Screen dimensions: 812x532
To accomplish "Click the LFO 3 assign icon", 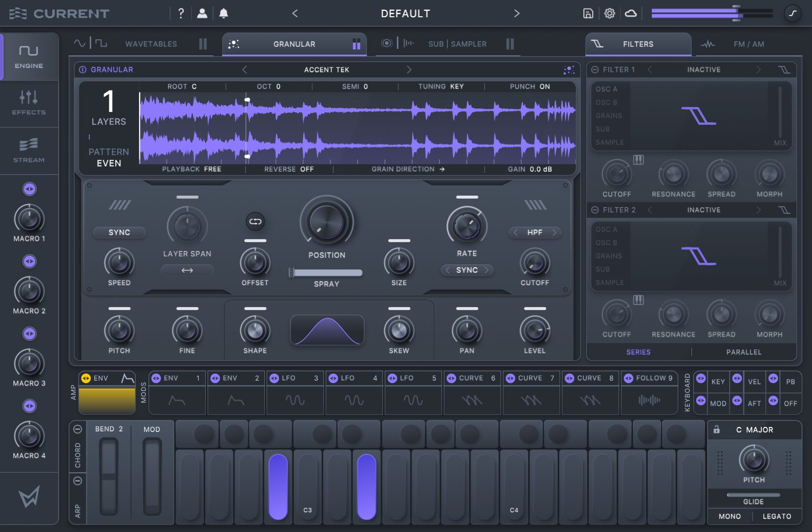I will click(274, 378).
